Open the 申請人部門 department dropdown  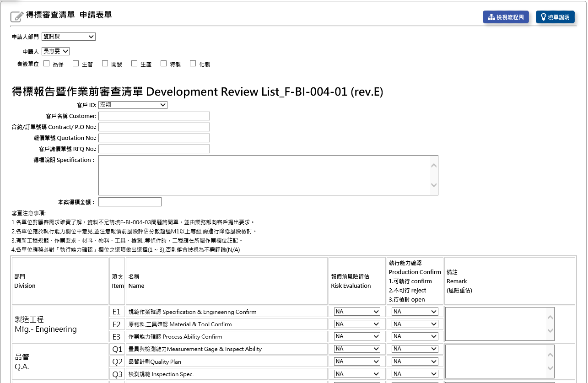[x=68, y=37]
